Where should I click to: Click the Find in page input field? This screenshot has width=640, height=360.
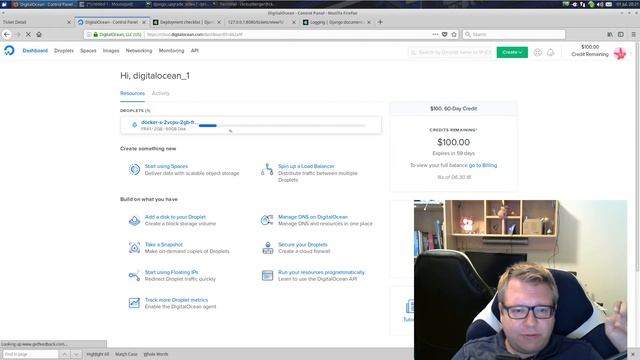pyautogui.click(x=31, y=354)
